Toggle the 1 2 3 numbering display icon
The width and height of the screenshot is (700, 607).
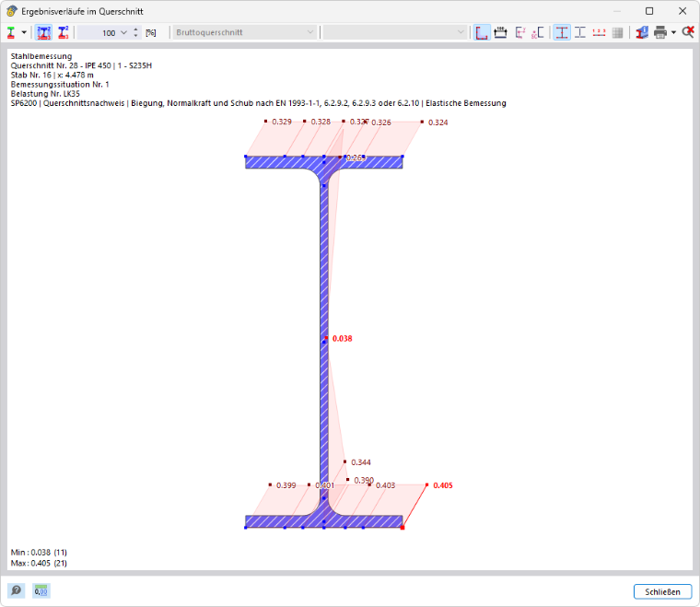coord(599,32)
